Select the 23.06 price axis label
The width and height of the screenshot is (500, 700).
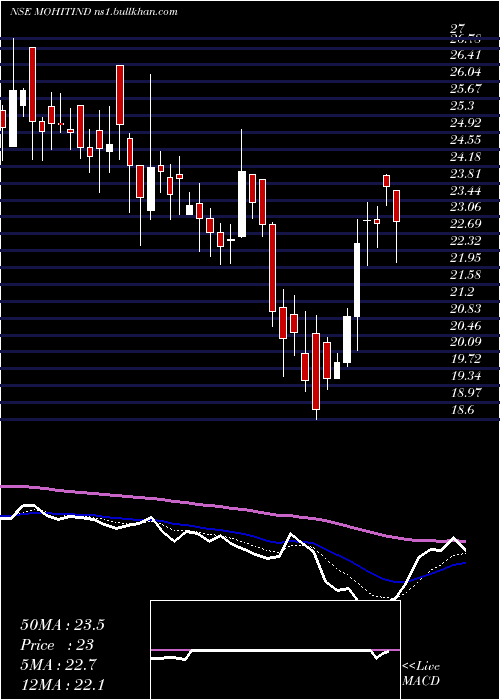466,207
